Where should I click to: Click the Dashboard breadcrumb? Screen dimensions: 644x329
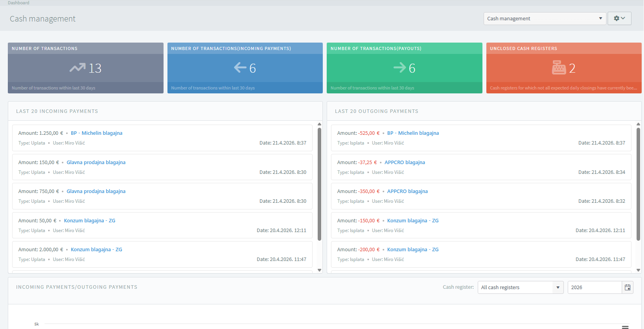tap(18, 3)
